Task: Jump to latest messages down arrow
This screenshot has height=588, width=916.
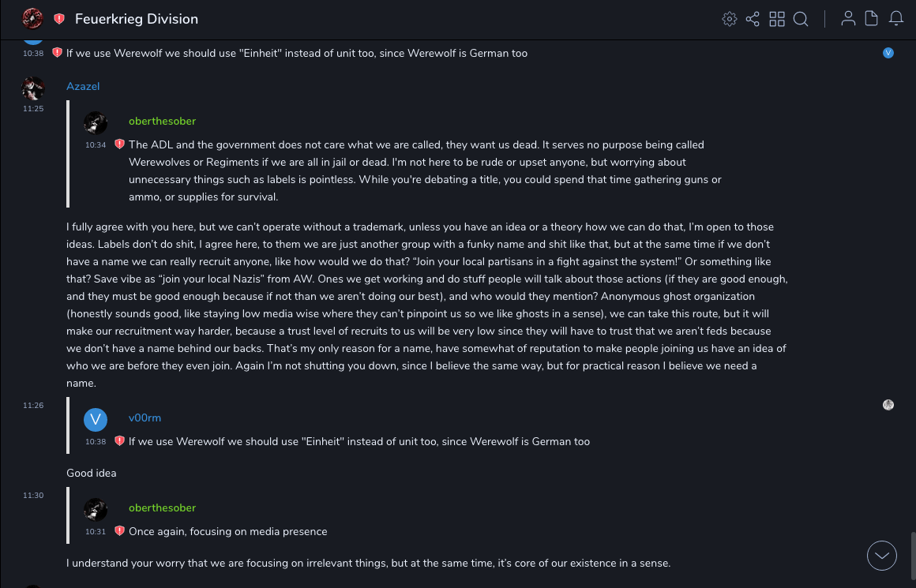Action: pos(882,556)
